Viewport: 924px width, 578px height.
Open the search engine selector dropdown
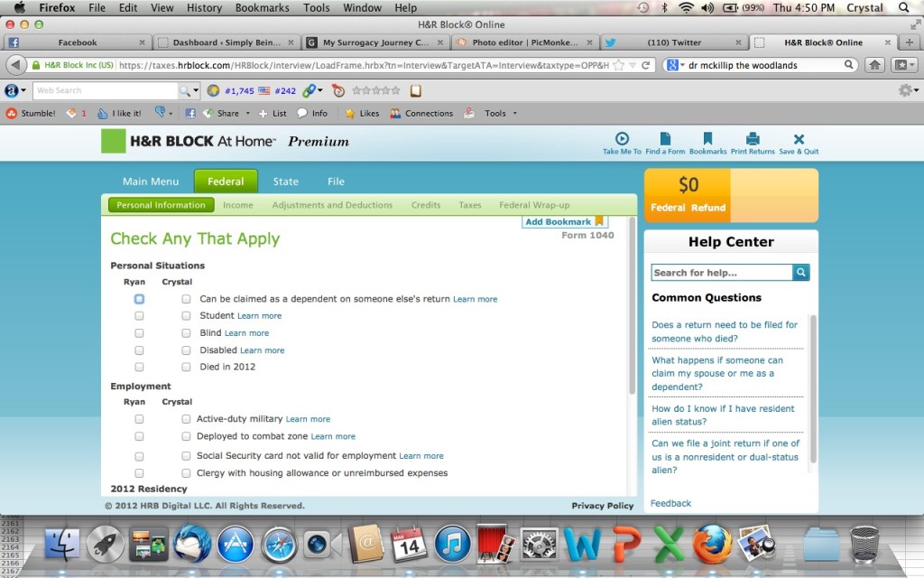(x=675, y=65)
